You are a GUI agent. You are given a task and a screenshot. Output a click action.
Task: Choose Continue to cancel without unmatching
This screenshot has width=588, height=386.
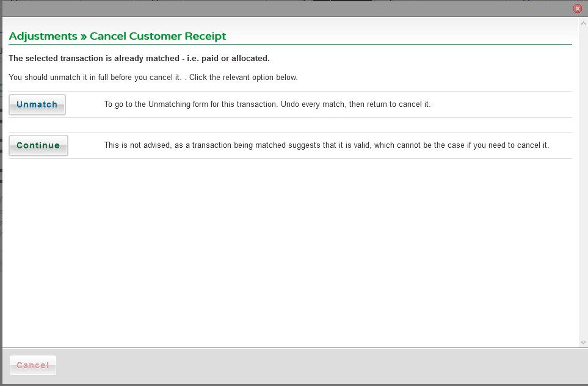[x=38, y=145]
